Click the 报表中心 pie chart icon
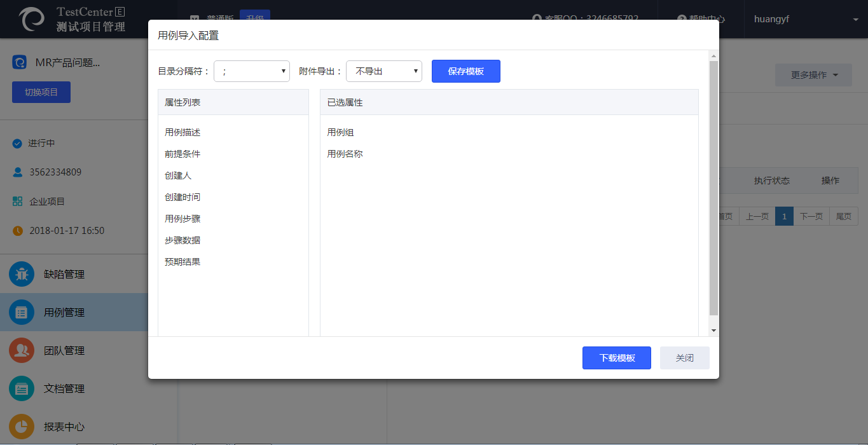This screenshot has height=445, width=868. 22,427
